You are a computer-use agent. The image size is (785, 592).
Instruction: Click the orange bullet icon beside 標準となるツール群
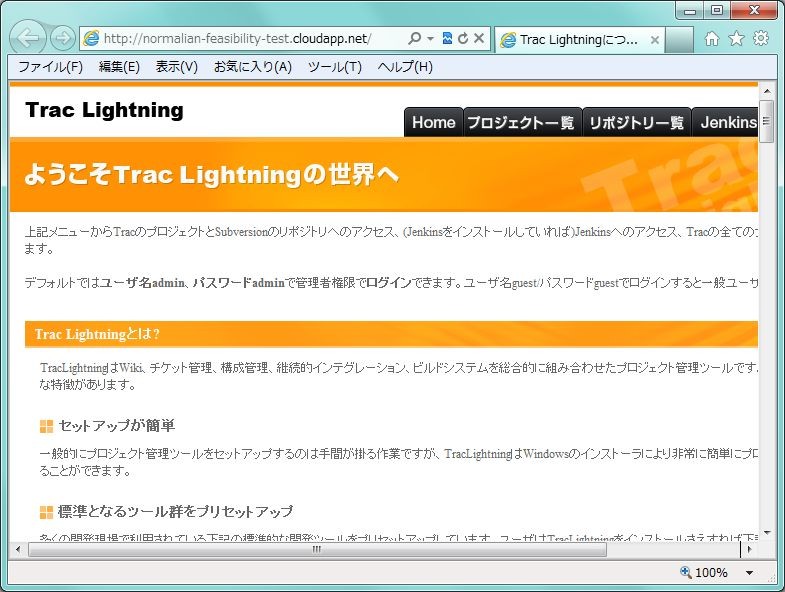tap(46, 512)
